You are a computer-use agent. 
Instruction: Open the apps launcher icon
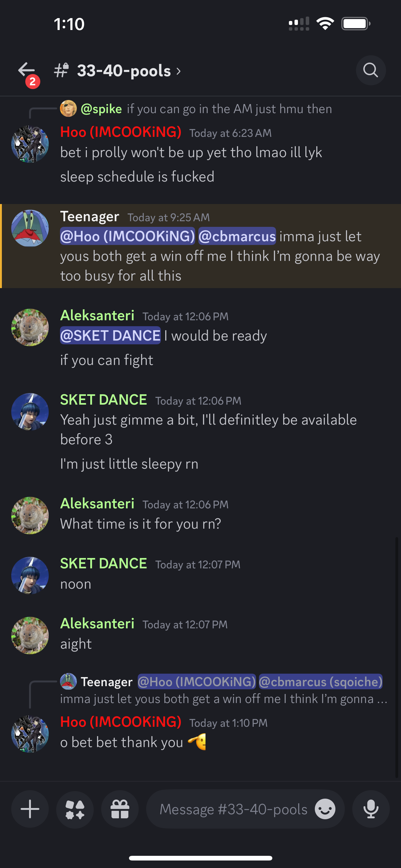[x=75, y=809]
